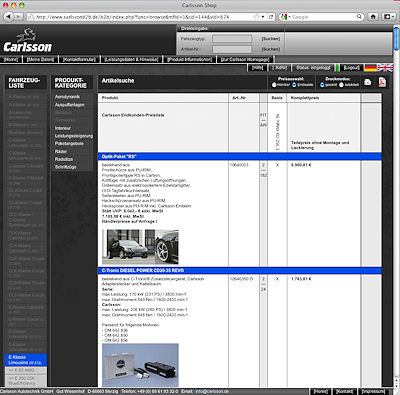
Task: Select the Radsätze product category
Action: [x=64, y=159]
